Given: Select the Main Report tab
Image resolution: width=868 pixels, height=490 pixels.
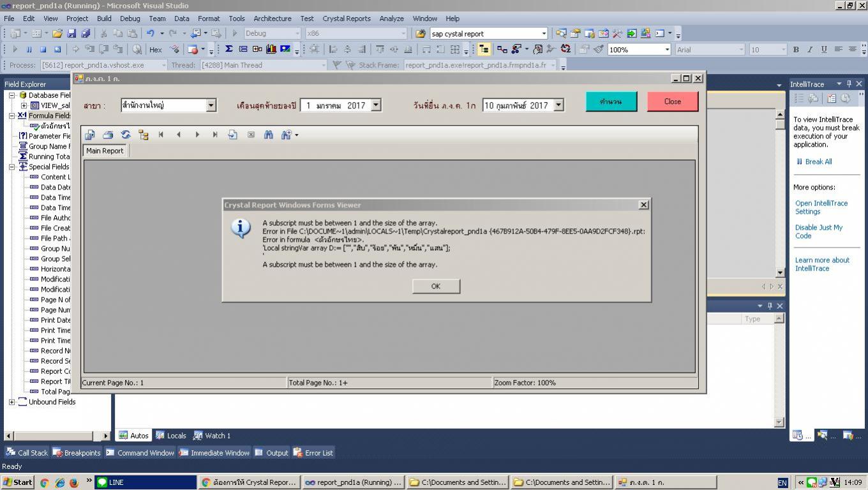Looking at the screenshot, I should point(105,151).
